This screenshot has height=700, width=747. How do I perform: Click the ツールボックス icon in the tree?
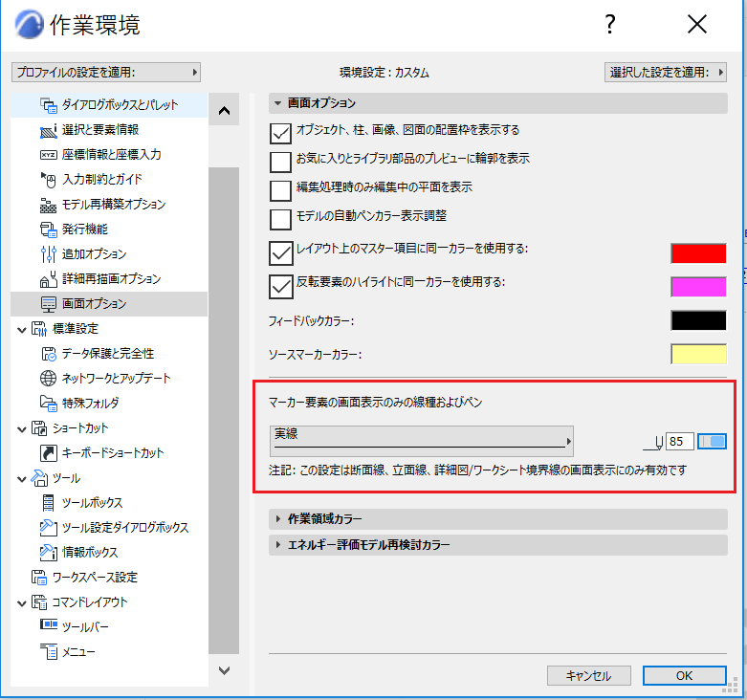click(x=49, y=502)
